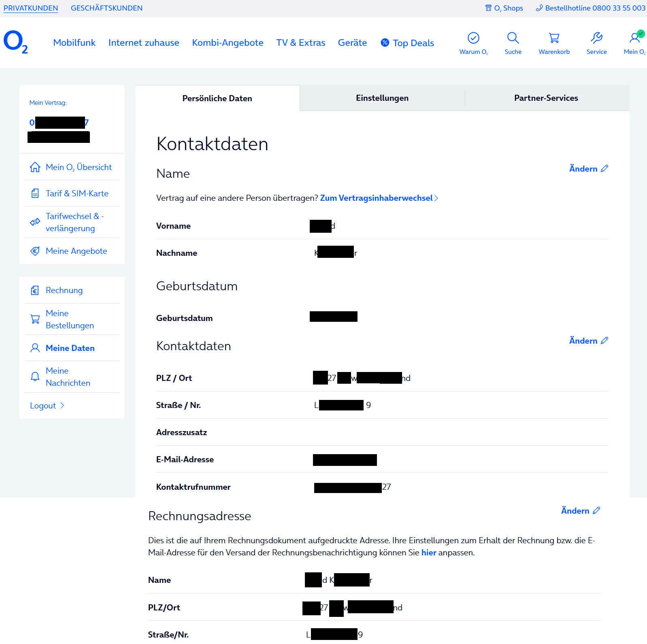This screenshot has height=644, width=647.
Task: Click the O2 Shops store icon
Action: 488,8
